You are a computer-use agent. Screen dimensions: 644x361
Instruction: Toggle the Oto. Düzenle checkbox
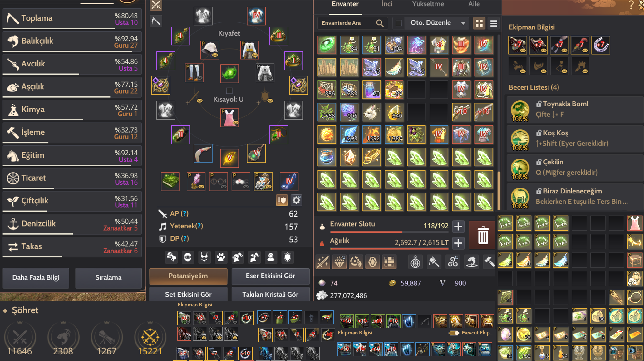[398, 23]
